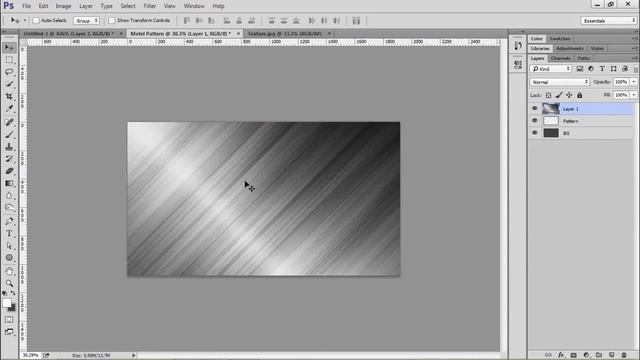Screen dimensions: 640x360
Task: Select the Dodge tool
Action: (x=9, y=208)
